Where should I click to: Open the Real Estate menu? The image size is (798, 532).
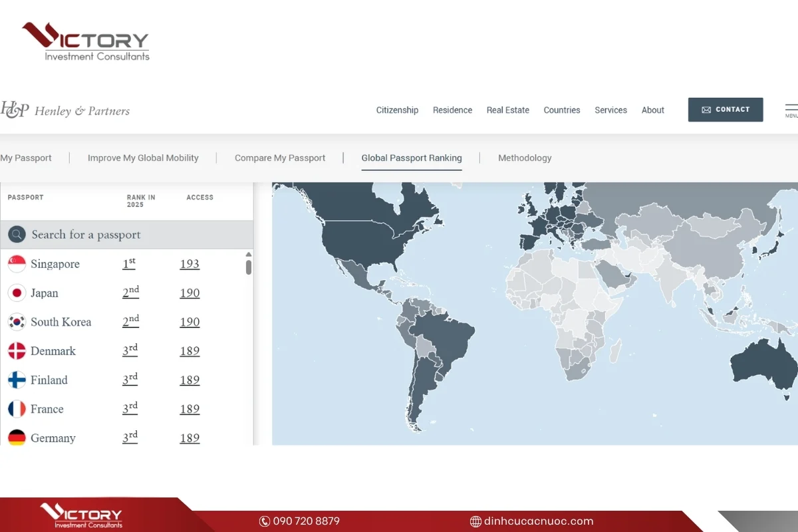[508, 110]
